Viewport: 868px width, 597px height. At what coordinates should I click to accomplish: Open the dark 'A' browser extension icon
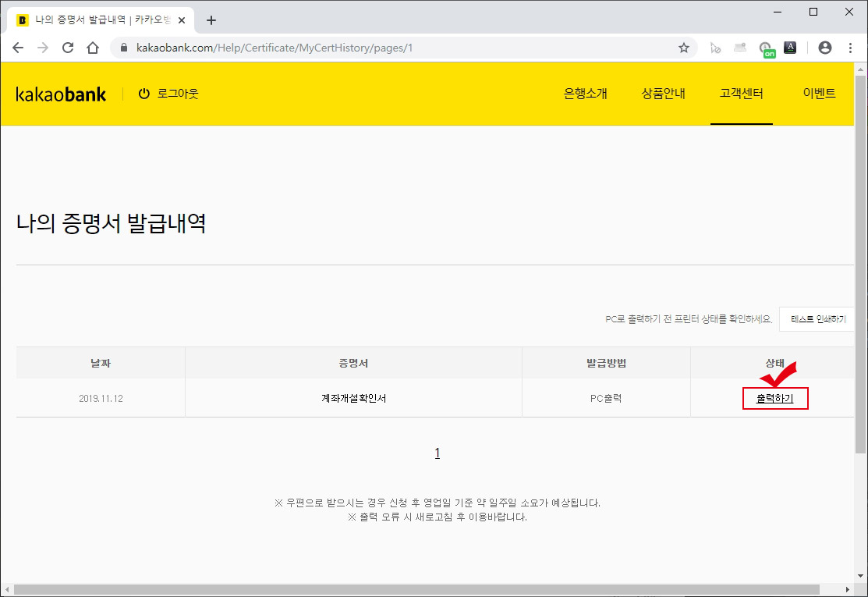[x=790, y=47]
